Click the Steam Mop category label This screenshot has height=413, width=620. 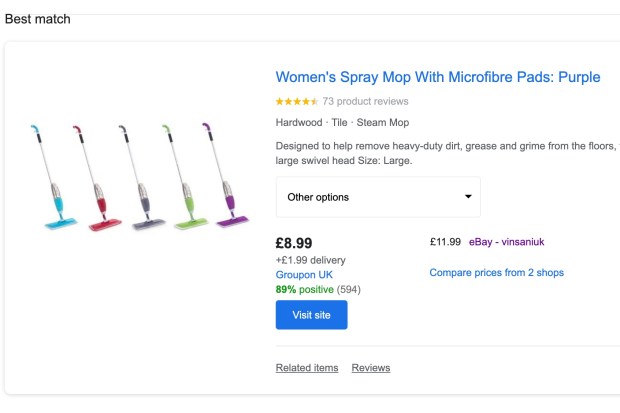tap(383, 123)
